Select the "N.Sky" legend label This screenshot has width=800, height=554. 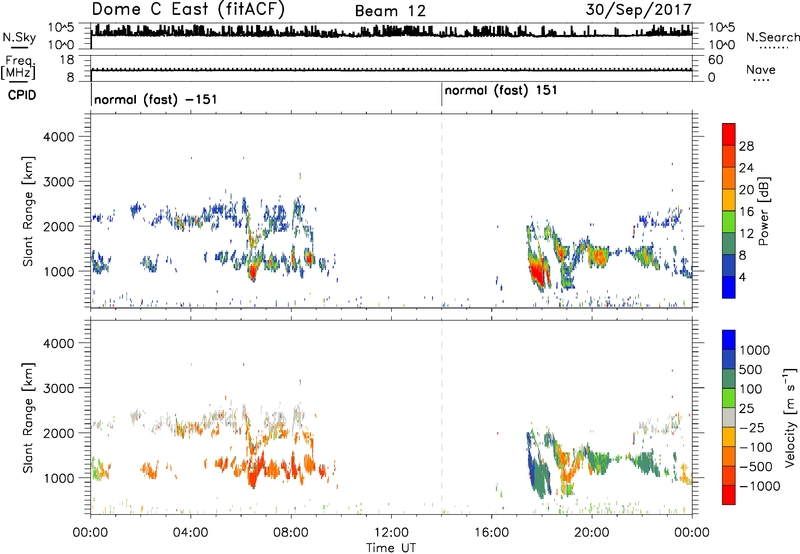19,37
